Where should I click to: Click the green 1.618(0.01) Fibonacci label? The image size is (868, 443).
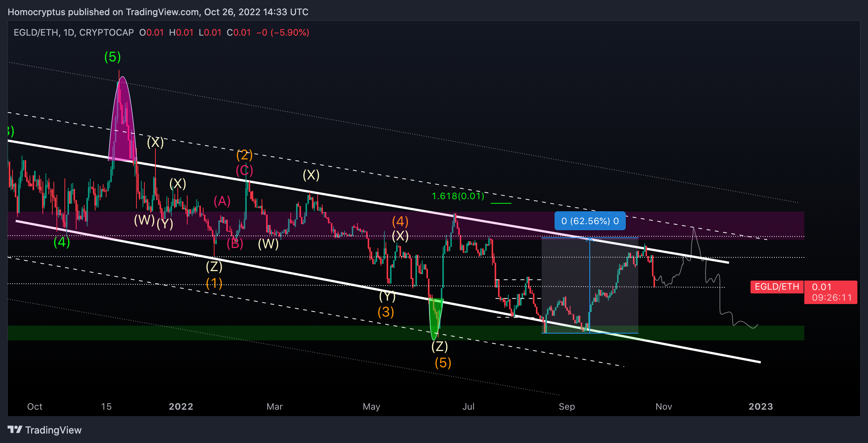[x=458, y=196]
